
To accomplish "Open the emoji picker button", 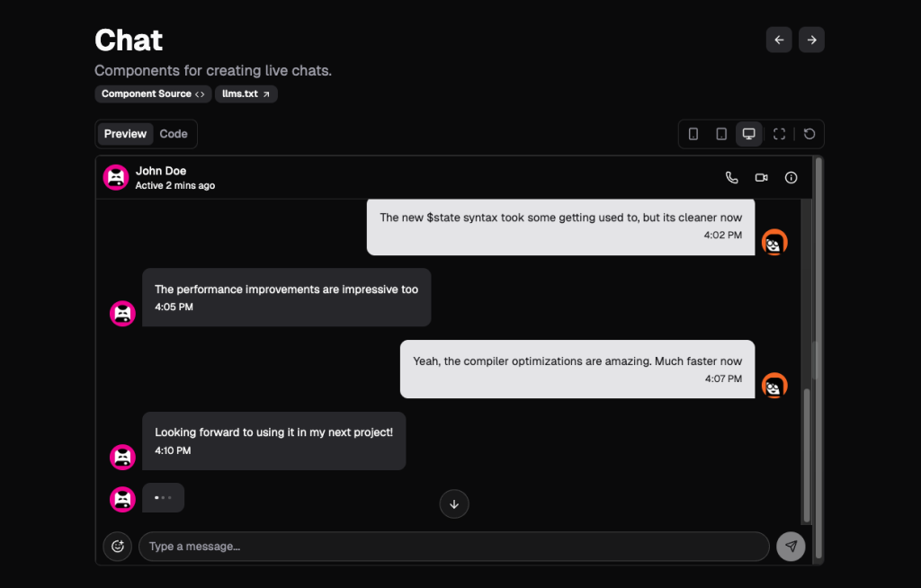I will pyautogui.click(x=118, y=547).
